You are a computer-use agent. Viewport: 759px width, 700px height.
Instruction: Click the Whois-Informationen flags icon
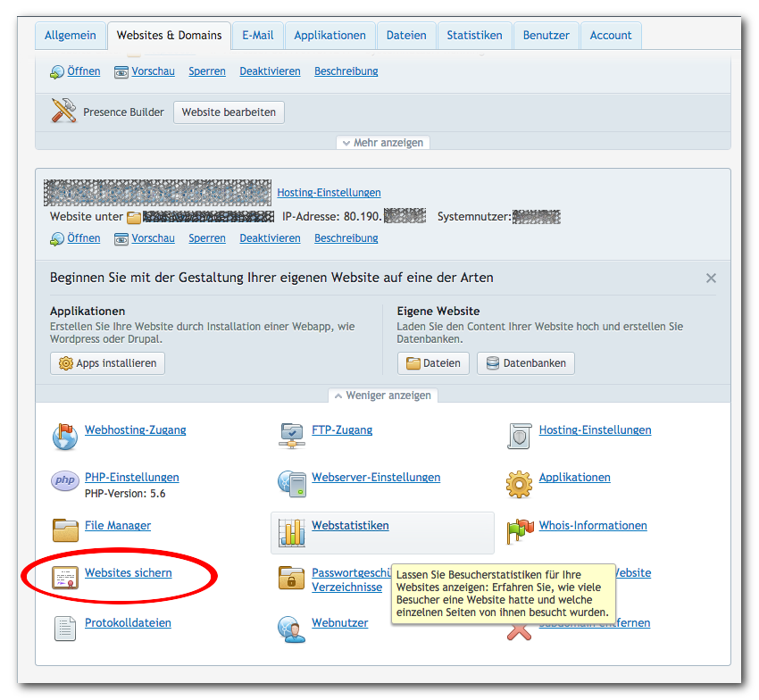click(519, 531)
